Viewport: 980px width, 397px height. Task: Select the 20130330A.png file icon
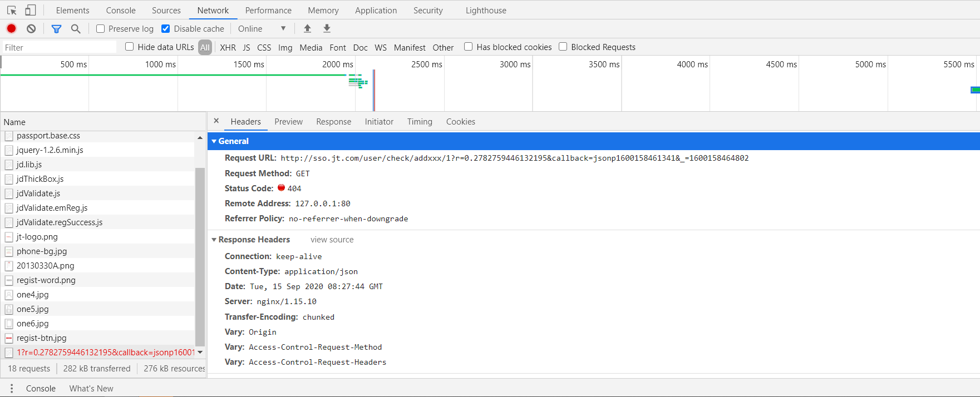(9, 266)
